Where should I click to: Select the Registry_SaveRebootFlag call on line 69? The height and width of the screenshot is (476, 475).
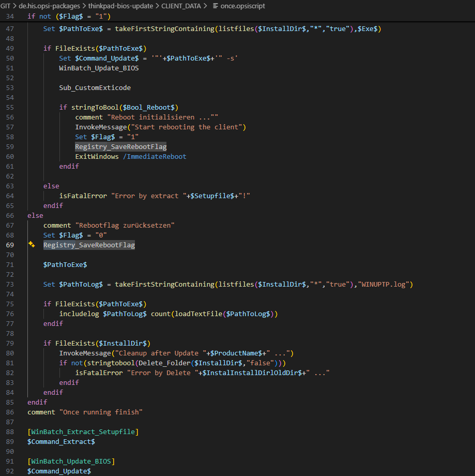coord(89,245)
